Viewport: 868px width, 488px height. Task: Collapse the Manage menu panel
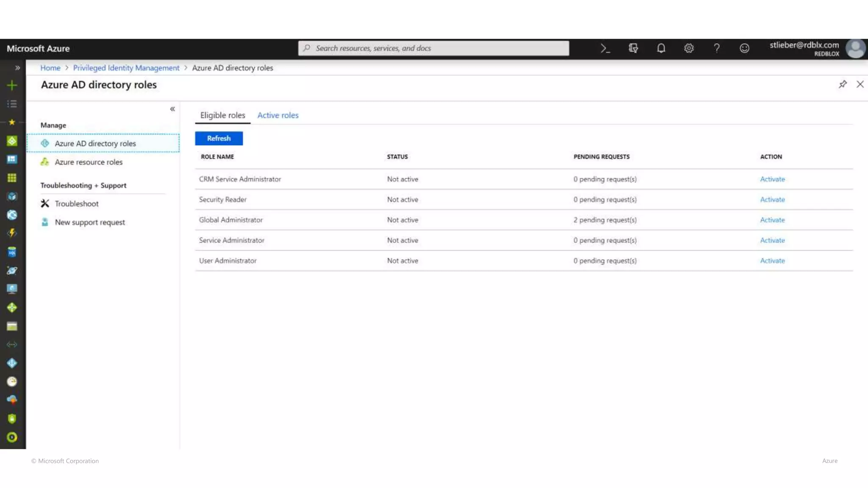pyautogui.click(x=172, y=109)
